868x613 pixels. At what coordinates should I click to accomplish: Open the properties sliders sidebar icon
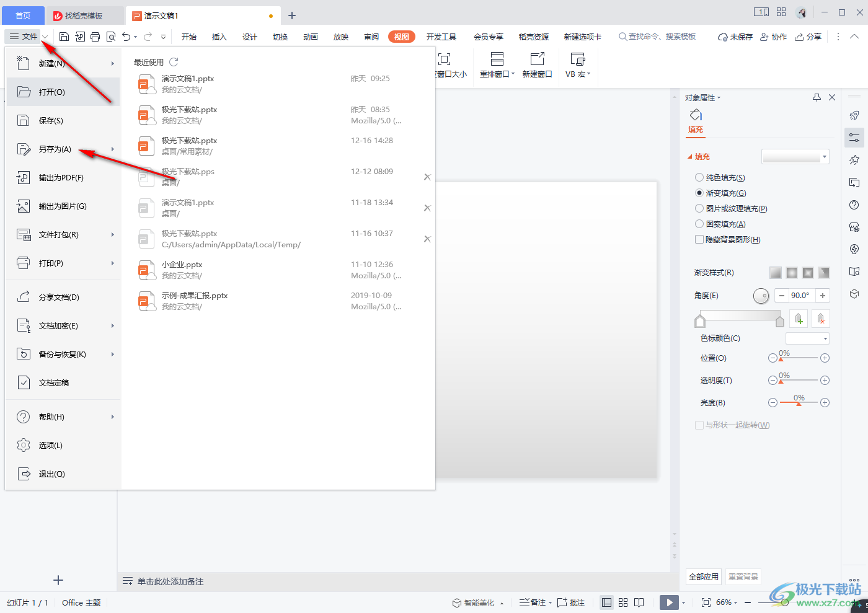pos(854,138)
